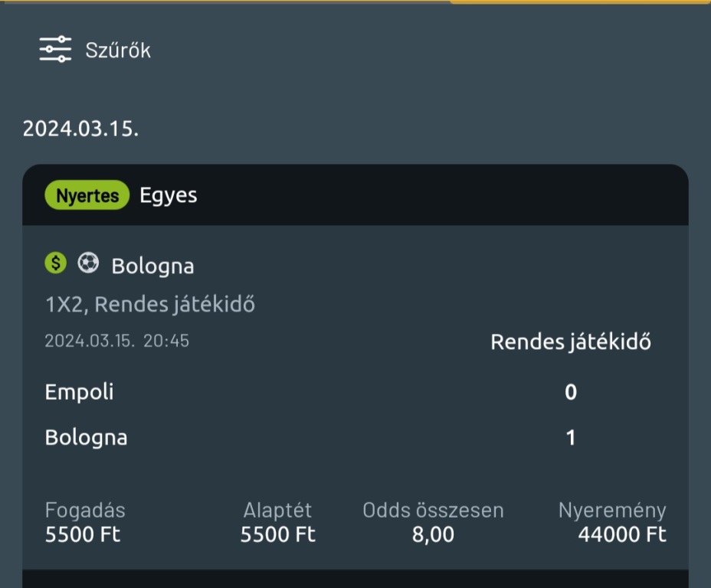711x588 pixels.
Task: Select the Empoli team row
Action: (x=79, y=392)
